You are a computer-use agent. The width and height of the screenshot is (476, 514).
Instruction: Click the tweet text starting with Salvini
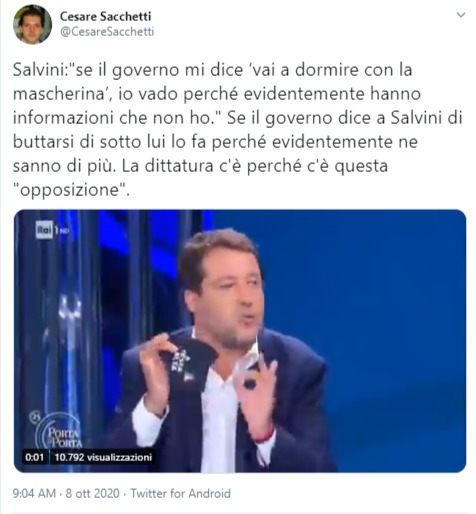[237, 130]
